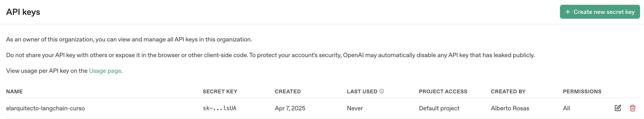The width and height of the screenshot is (644, 119).
Task: Click the API keys page heading
Action: [x=23, y=12]
